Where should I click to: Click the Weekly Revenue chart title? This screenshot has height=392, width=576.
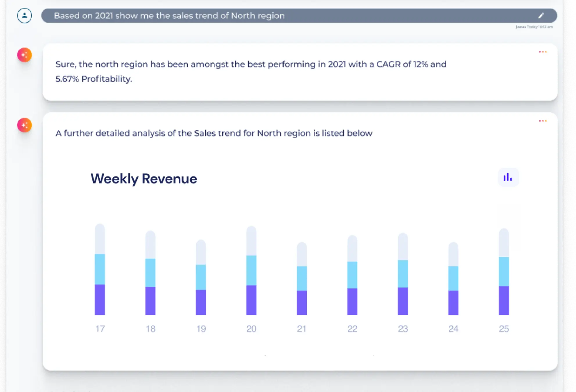(143, 179)
